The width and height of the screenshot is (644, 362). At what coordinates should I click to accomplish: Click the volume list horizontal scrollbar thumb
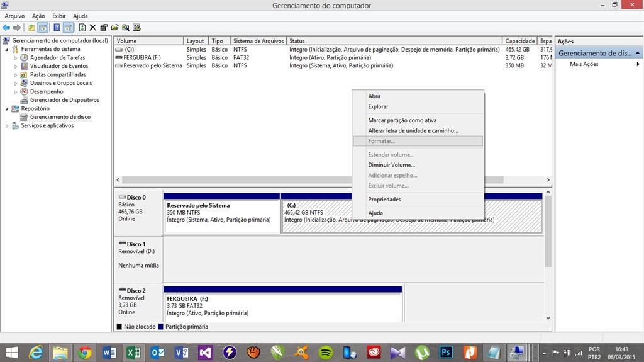click(x=313, y=180)
